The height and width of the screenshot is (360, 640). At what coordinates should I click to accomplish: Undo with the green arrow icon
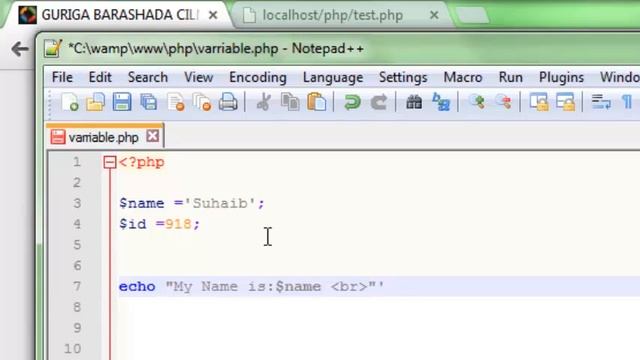coord(352,102)
